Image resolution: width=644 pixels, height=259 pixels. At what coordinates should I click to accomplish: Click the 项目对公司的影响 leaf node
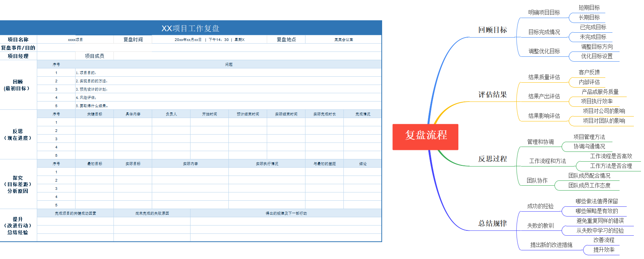pos(603,111)
